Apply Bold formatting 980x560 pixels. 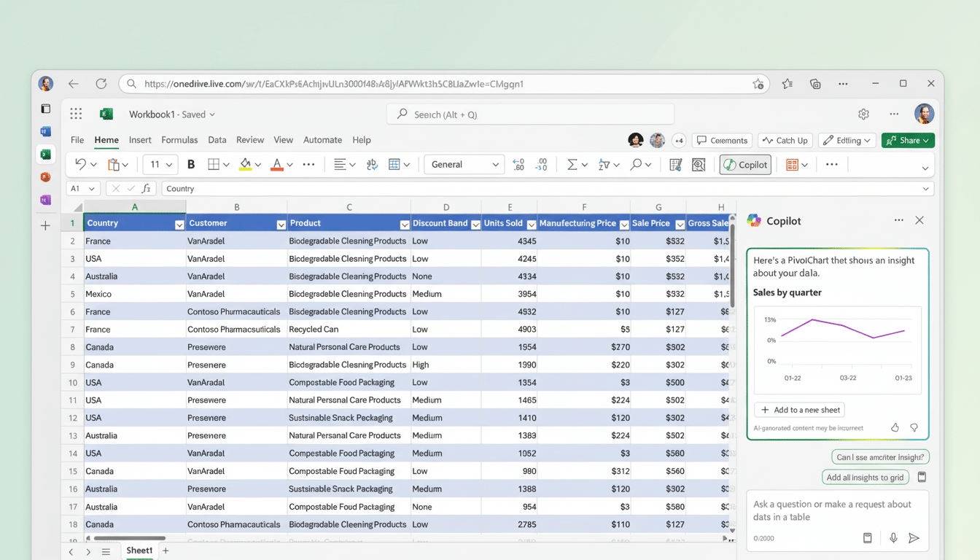point(190,164)
